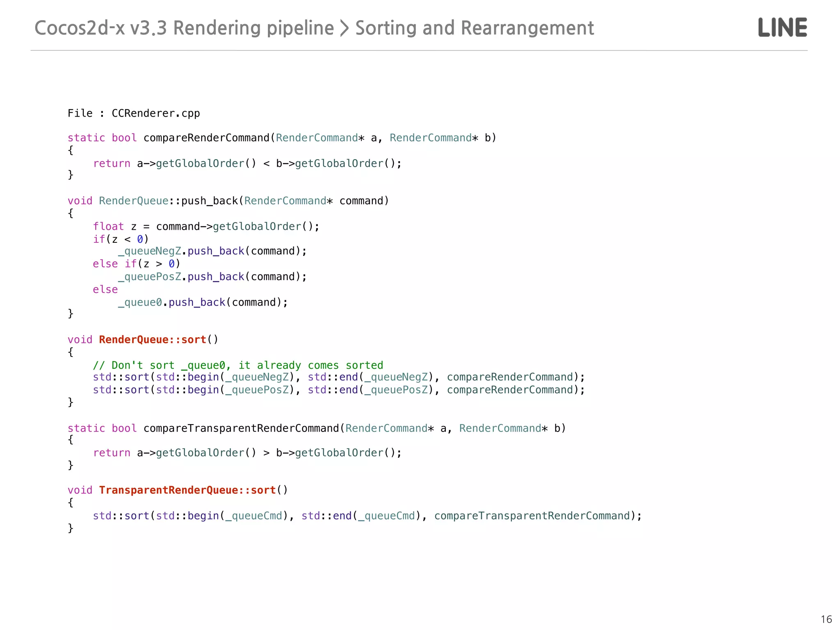Screen dimensions: 840x630
Task: Click the 'File : CCRenderer.cpp' label
Action: click(x=134, y=113)
